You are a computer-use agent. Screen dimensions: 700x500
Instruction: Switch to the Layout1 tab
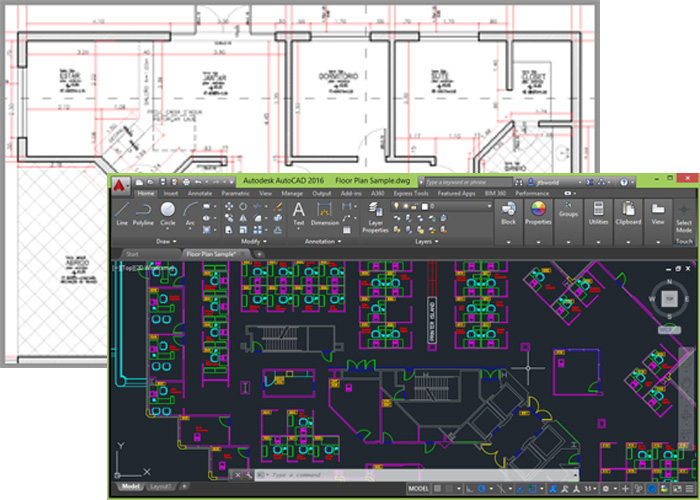tap(159, 486)
